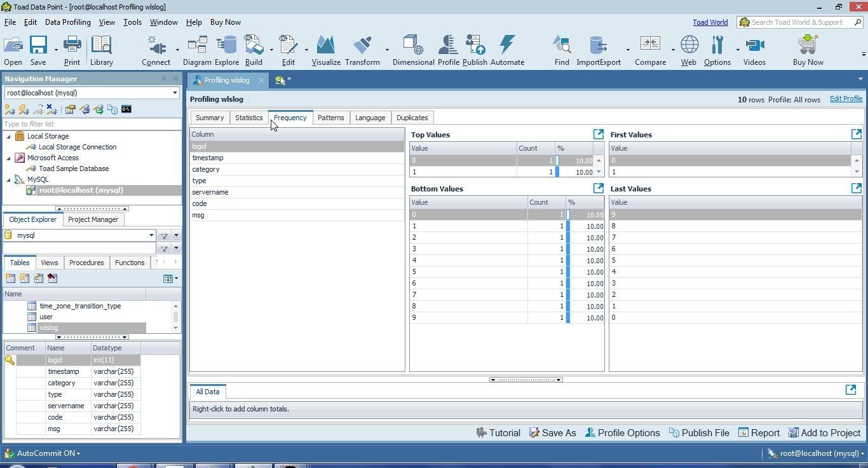Image resolution: width=868 pixels, height=468 pixels.
Task: Click the Edit Profile link
Action: pyautogui.click(x=846, y=99)
